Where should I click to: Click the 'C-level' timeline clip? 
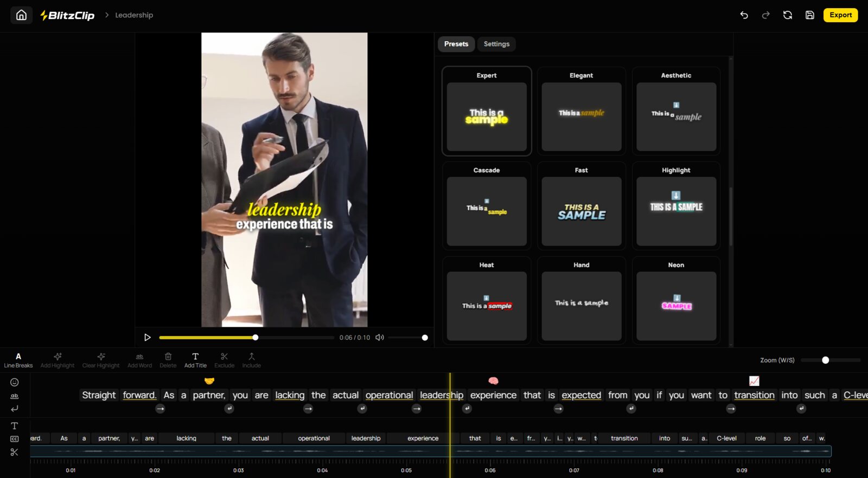click(726, 438)
